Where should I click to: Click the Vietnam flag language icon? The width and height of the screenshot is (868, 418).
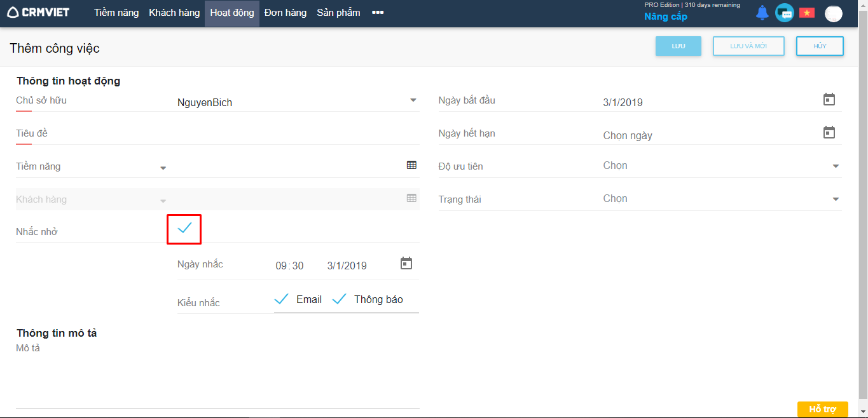807,13
